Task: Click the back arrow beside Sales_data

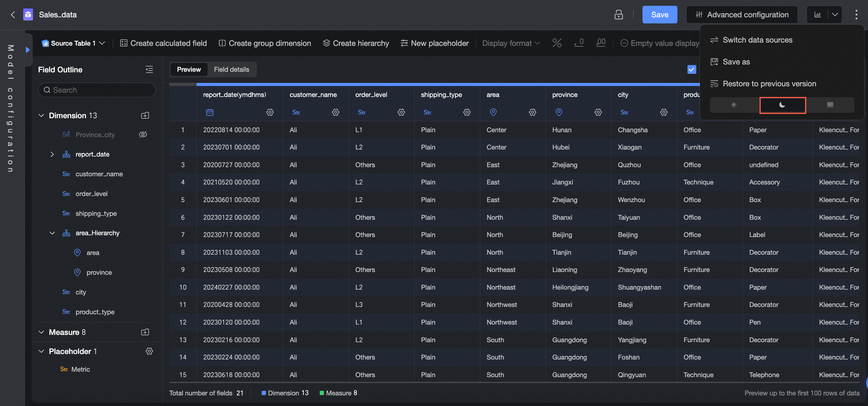Action: [13, 15]
